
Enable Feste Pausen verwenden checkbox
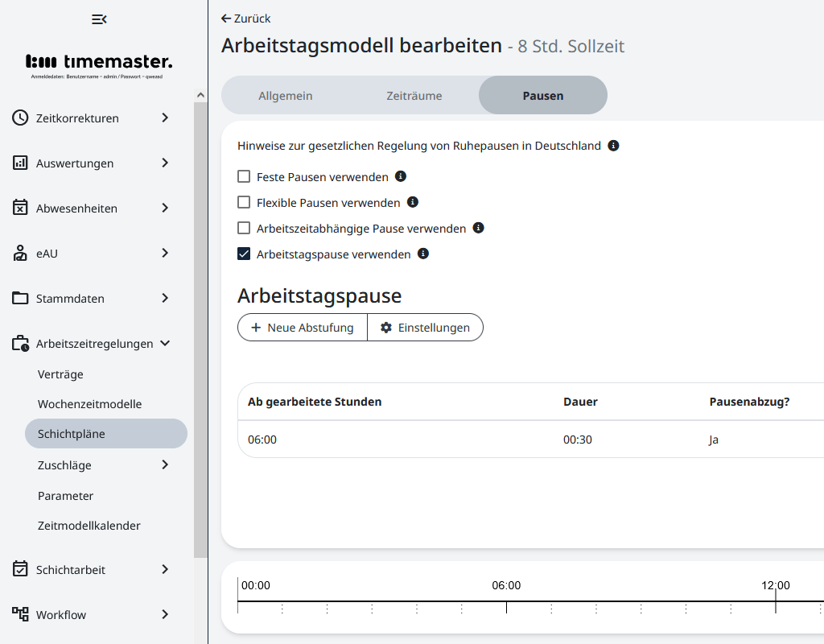click(244, 177)
